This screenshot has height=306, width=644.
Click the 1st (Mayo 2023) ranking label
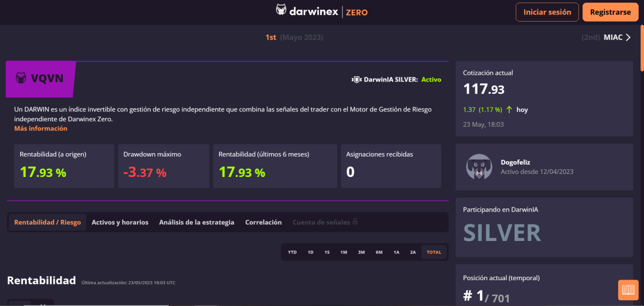[x=294, y=37]
